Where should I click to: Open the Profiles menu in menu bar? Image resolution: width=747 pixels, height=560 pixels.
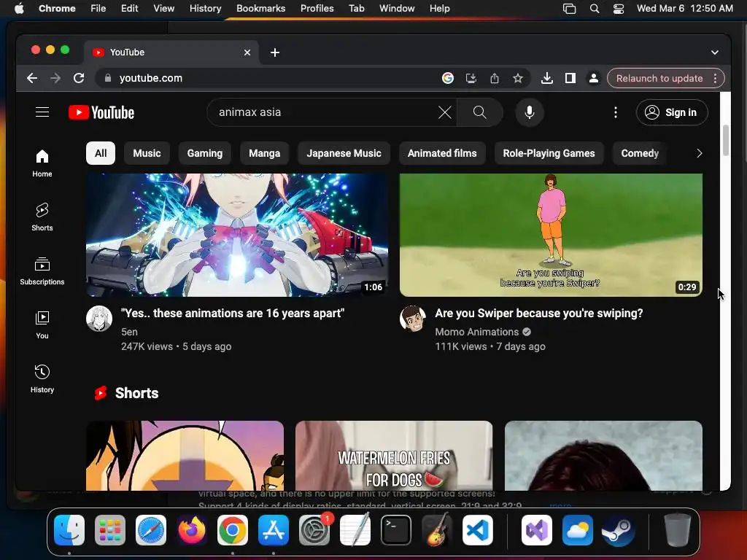[317, 9]
